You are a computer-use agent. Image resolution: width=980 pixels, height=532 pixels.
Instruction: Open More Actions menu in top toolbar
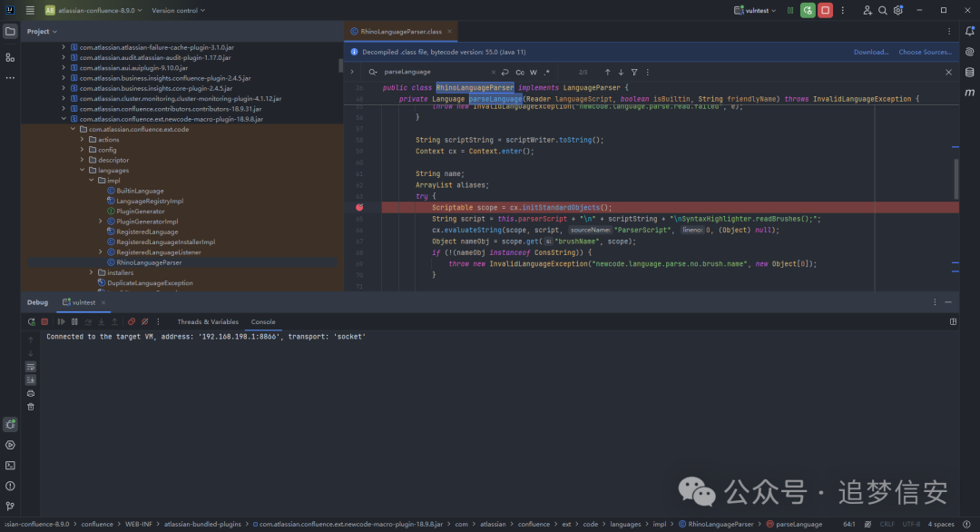coord(842,10)
